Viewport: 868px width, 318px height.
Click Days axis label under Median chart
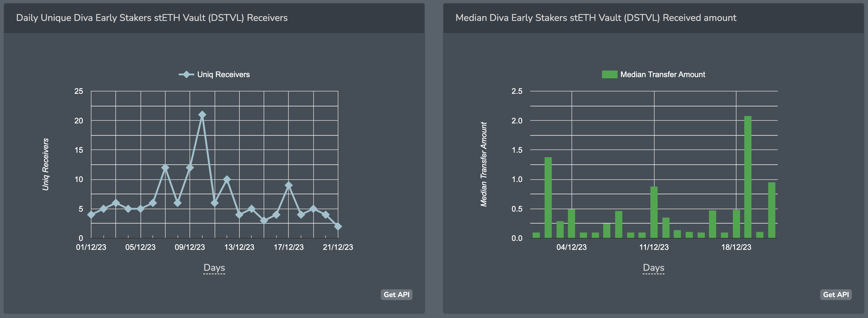tap(654, 267)
